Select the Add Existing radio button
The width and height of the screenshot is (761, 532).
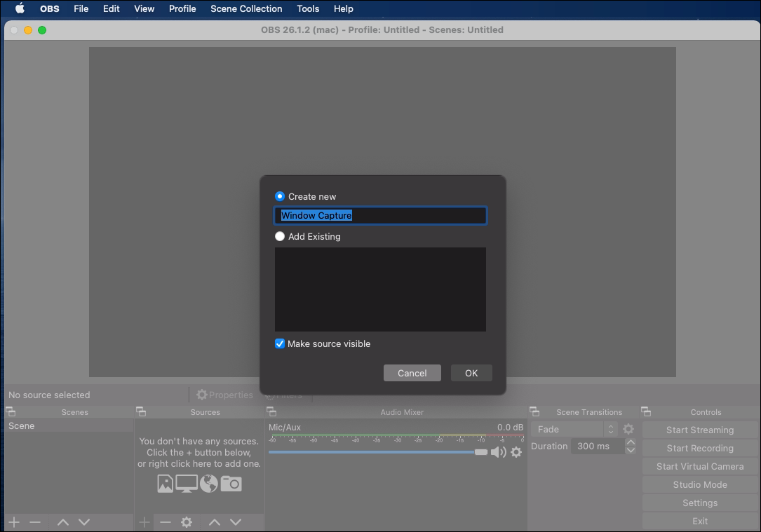pyautogui.click(x=280, y=236)
